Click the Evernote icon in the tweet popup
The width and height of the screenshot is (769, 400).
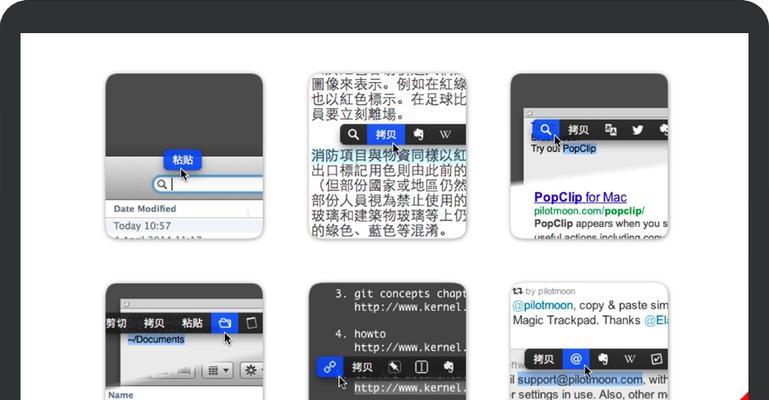[x=603, y=359]
